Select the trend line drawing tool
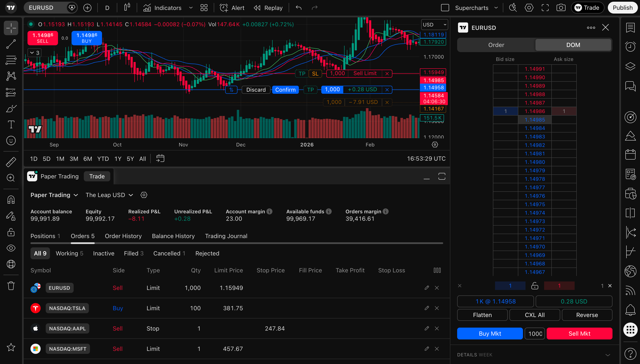The height and width of the screenshot is (364, 640). tap(11, 44)
